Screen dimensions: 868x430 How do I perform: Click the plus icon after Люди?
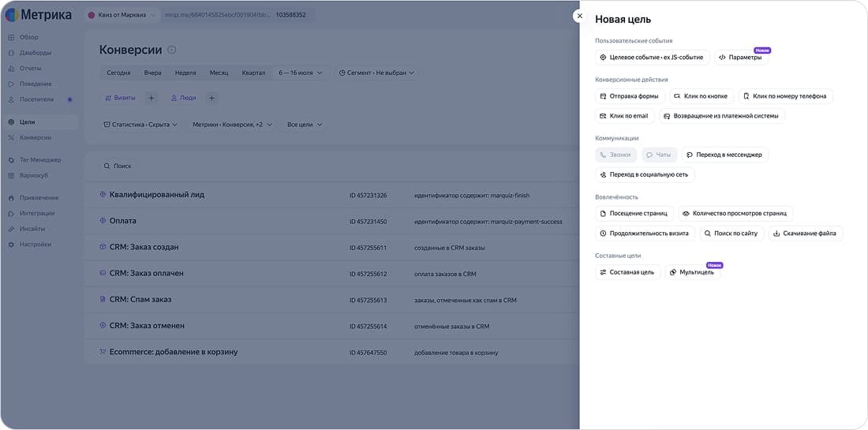pyautogui.click(x=211, y=98)
